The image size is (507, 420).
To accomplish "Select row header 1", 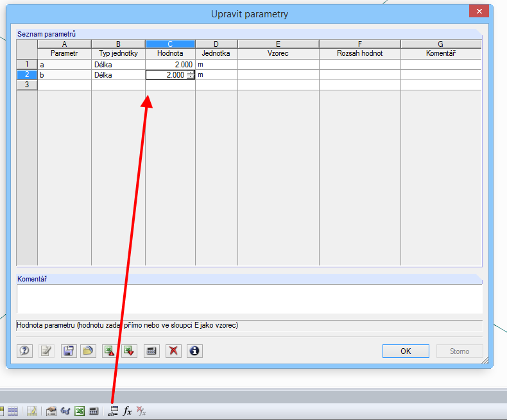I will click(x=27, y=64).
